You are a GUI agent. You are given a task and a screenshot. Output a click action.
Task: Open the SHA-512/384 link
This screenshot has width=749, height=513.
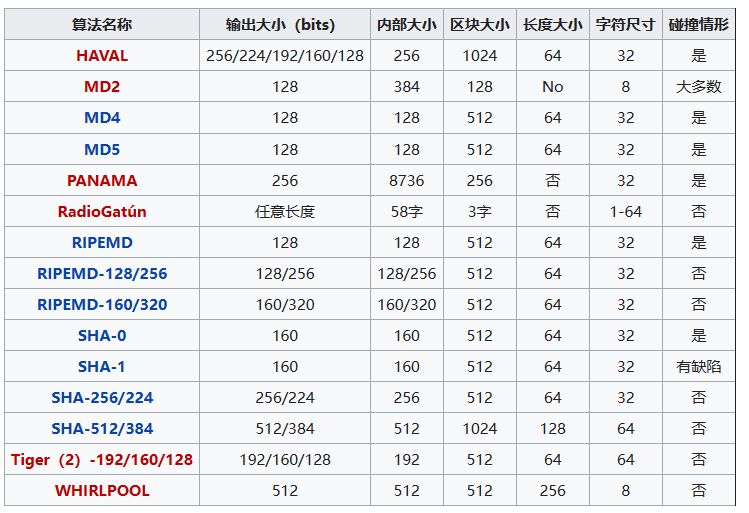tap(102, 429)
